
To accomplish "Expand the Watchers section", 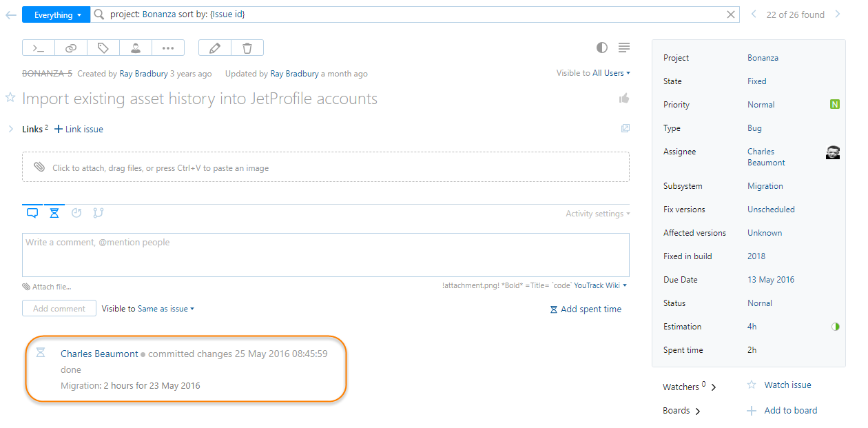I will tap(690, 387).
